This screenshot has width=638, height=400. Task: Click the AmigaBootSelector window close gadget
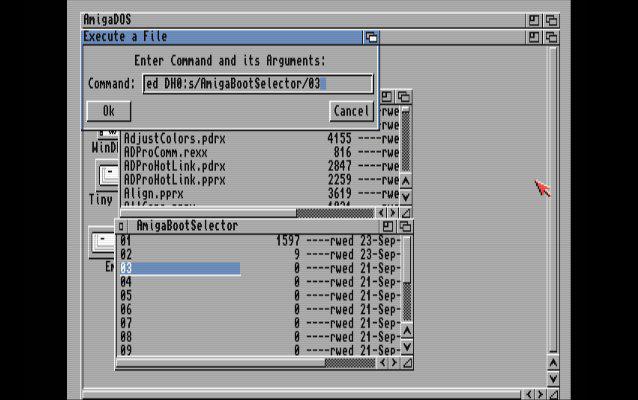[x=121, y=226]
